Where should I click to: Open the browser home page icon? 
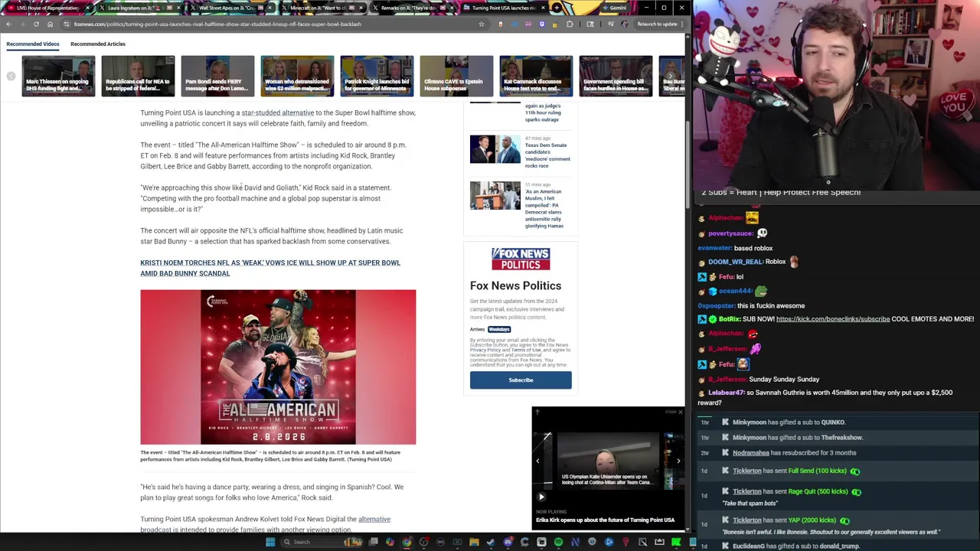tap(50, 24)
